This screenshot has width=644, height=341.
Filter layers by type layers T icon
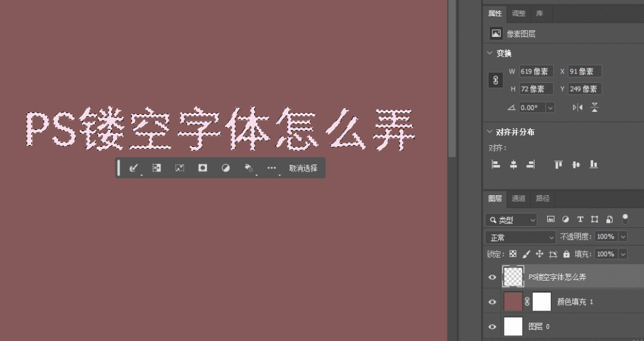tap(580, 220)
